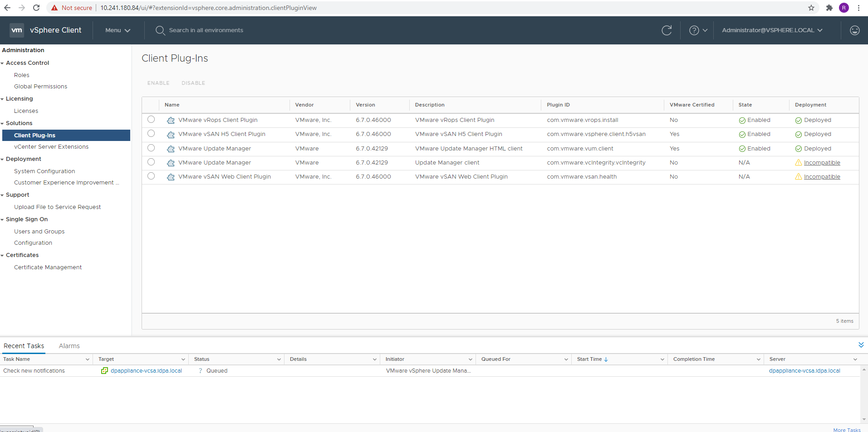Open the help question mark icon
The width and height of the screenshot is (868, 432).
(694, 30)
